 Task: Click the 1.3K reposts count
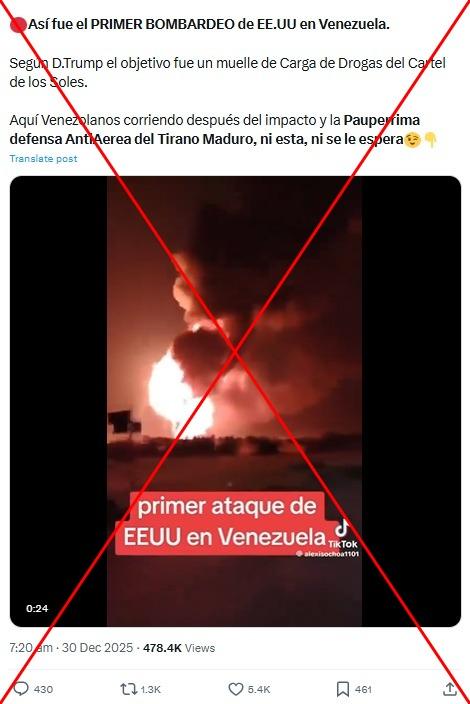[151, 689]
